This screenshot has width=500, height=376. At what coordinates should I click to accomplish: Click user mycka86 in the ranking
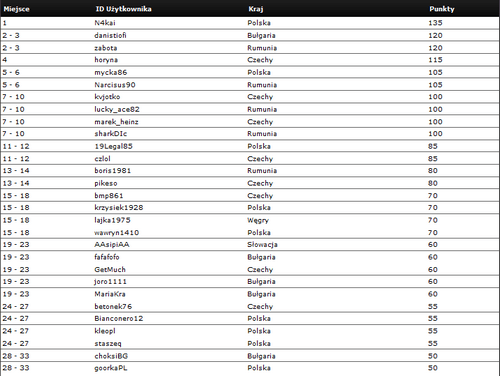click(x=111, y=72)
